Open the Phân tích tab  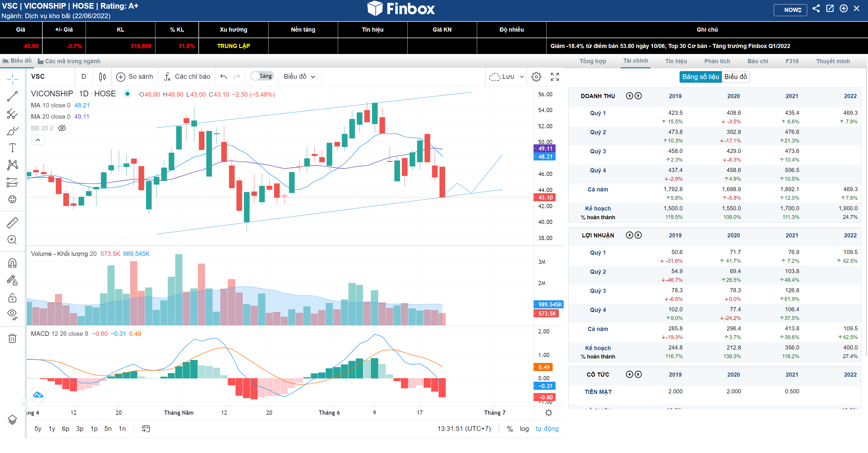pyautogui.click(x=717, y=61)
